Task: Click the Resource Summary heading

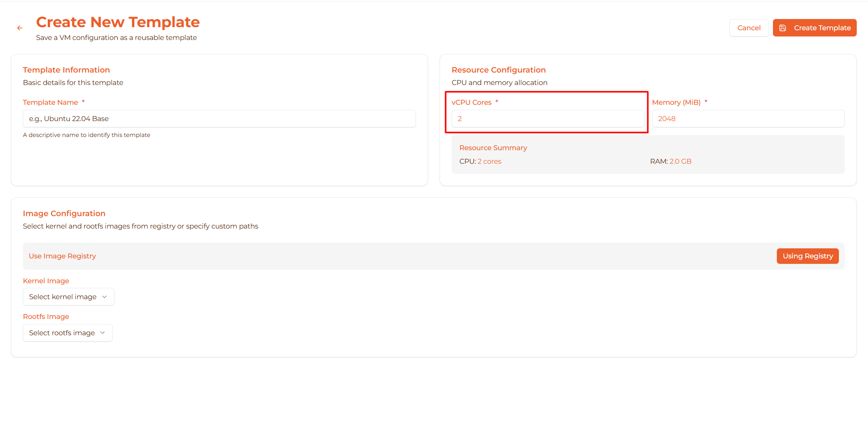Action: (x=493, y=148)
